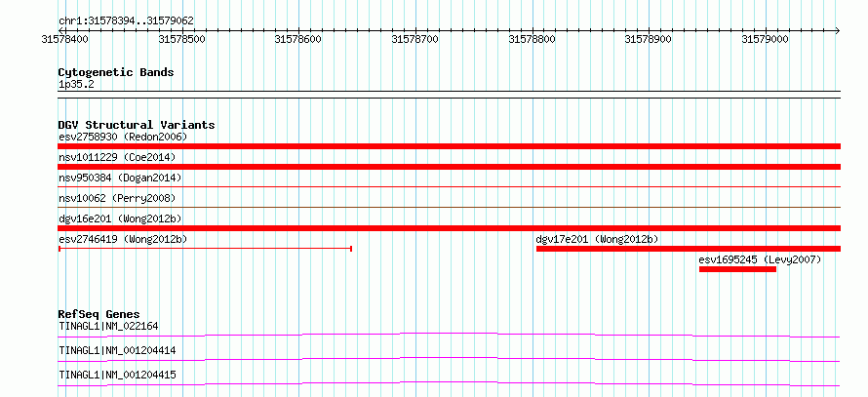Click the thin esv2746419 variant line
Viewport: 868px width, 397px height.
tap(206, 249)
